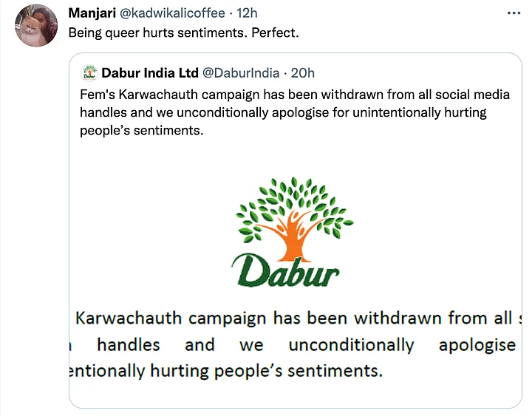Open Manjari's profile picture avatar
The height and width of the screenshot is (416, 532).
tap(36, 26)
